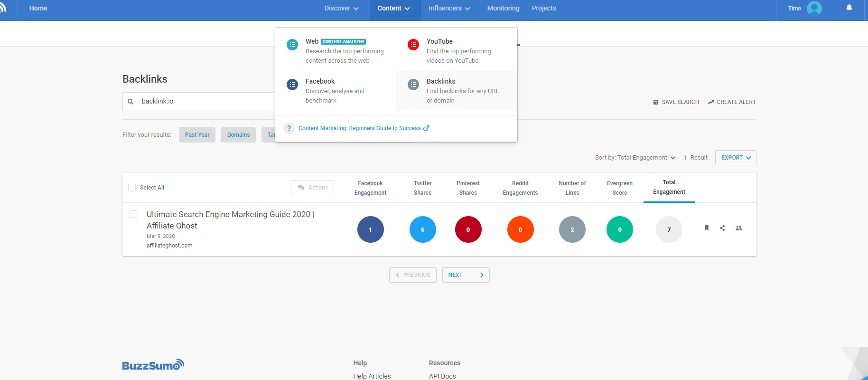Select the red YouTube list icon
The image size is (868, 380).
tap(413, 45)
